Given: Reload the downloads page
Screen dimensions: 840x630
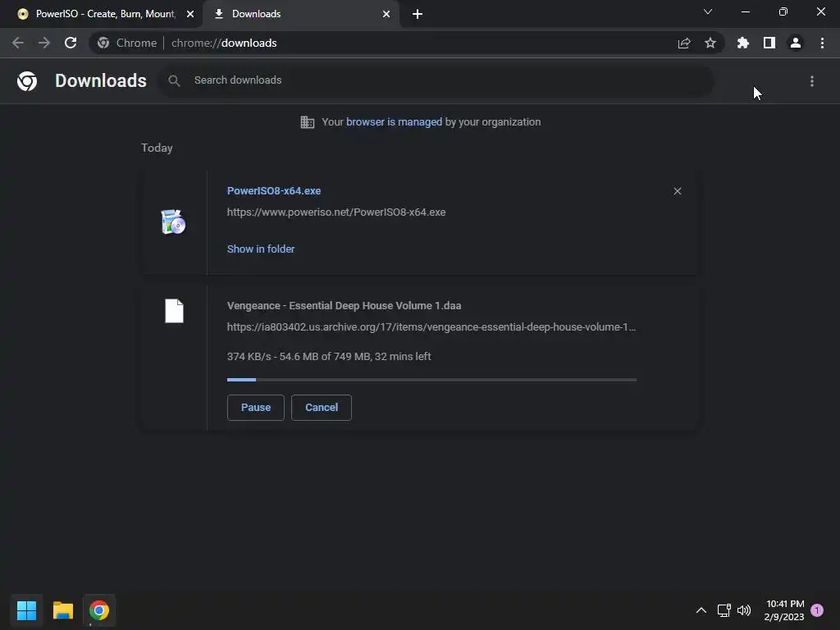Looking at the screenshot, I should pos(71,43).
